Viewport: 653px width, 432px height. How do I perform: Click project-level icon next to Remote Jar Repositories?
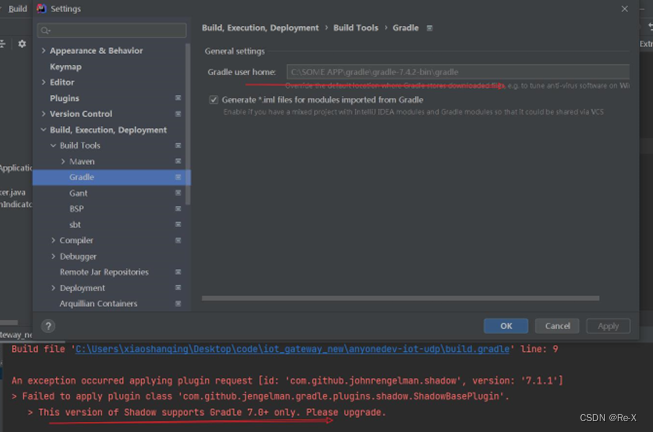click(178, 272)
